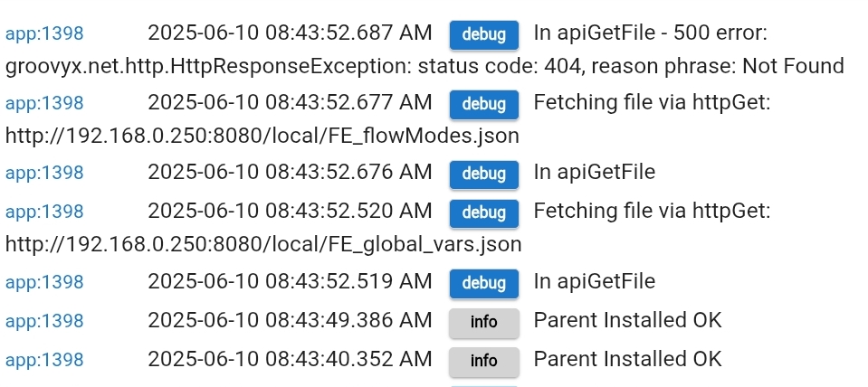Click Parent Installed OK message at 08:43:49

click(627, 320)
